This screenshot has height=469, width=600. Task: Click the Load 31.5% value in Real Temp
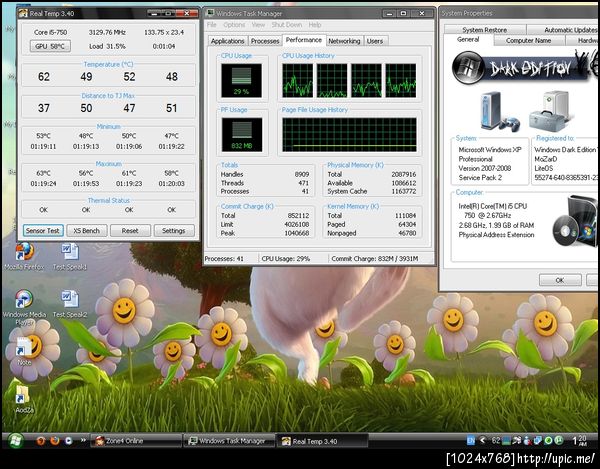click(107, 46)
